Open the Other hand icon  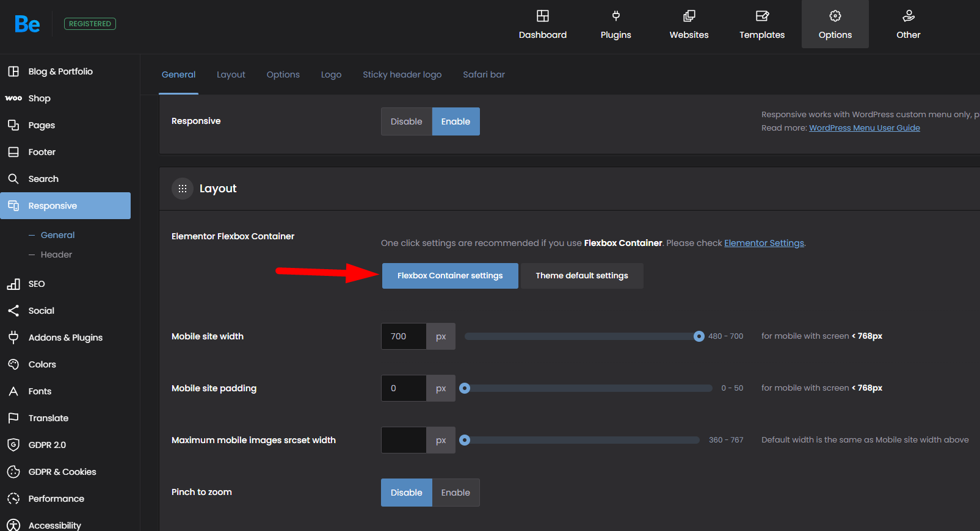(x=909, y=16)
